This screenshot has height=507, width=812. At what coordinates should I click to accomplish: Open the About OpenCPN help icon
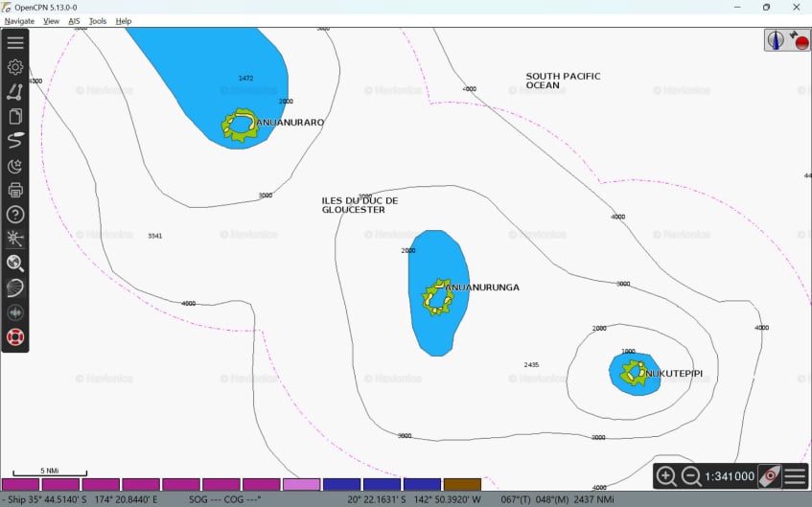15,215
